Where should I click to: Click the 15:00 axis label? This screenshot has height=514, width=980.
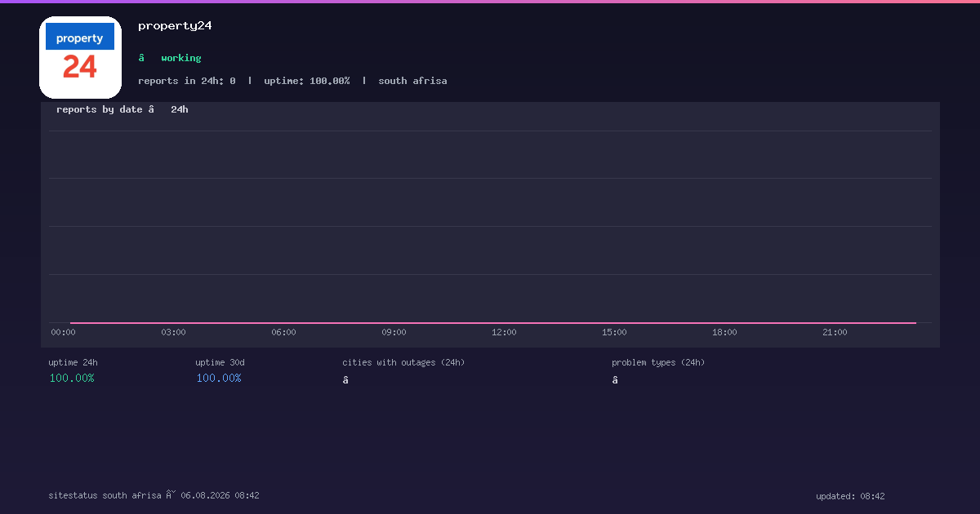[x=614, y=333]
